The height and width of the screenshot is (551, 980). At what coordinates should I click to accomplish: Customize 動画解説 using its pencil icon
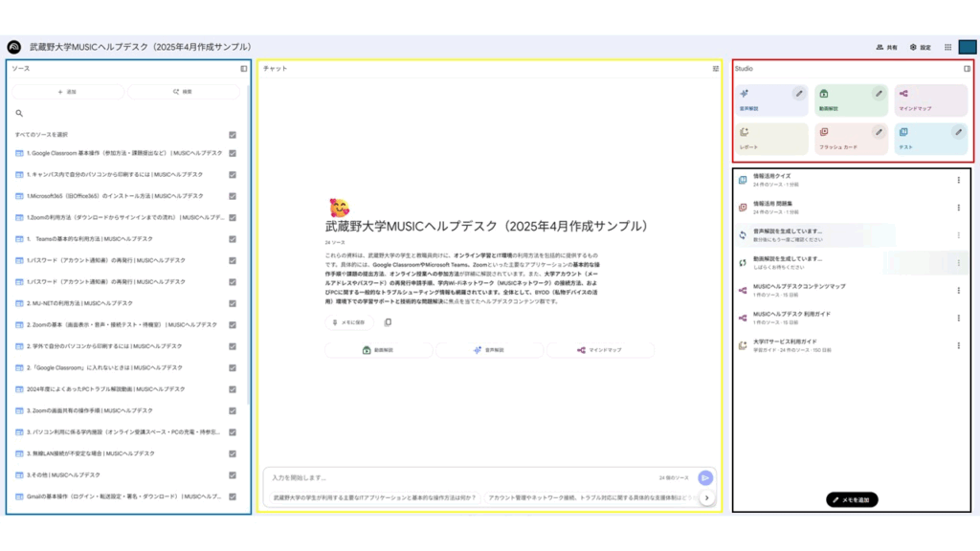click(879, 94)
